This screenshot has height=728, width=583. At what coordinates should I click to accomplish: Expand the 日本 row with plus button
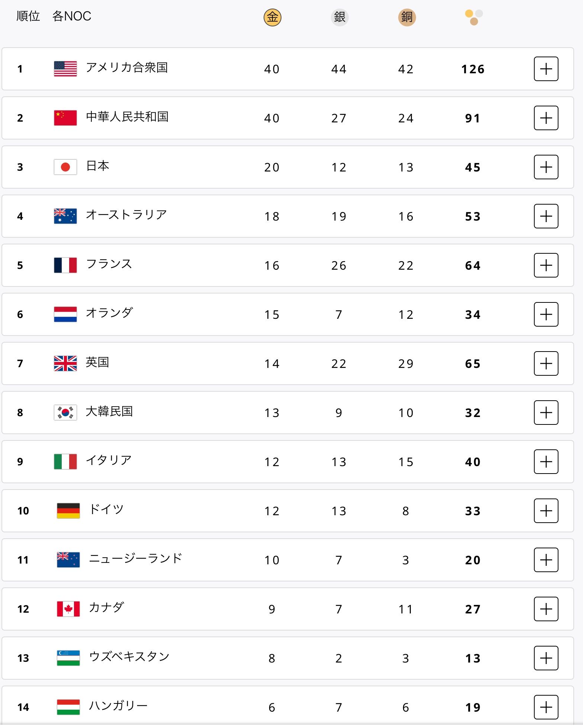tap(546, 167)
